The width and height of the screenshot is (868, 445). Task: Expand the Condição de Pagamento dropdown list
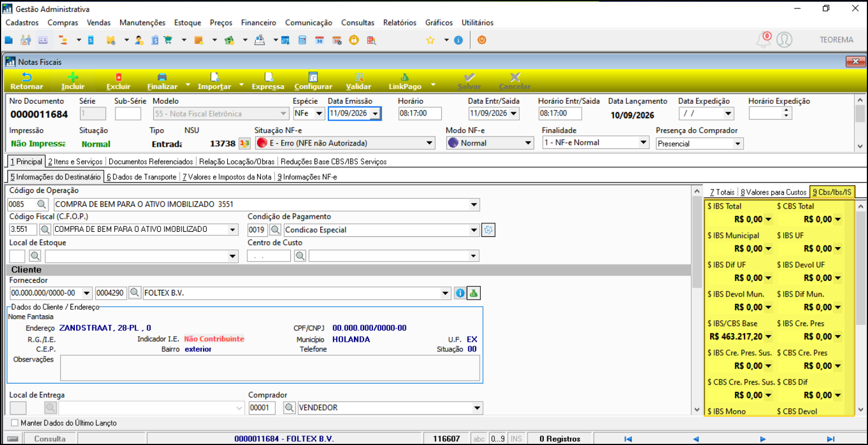pyautogui.click(x=474, y=230)
